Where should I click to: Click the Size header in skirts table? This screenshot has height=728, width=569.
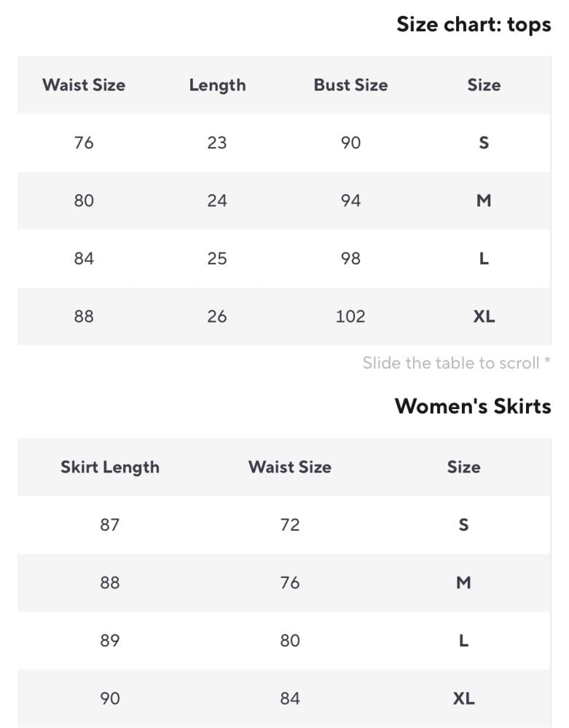tap(463, 467)
